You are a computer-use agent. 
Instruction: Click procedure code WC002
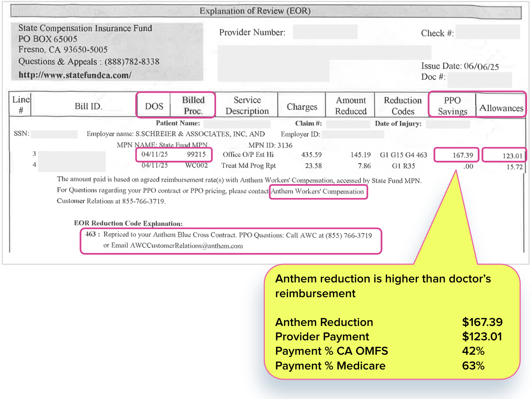coord(196,165)
